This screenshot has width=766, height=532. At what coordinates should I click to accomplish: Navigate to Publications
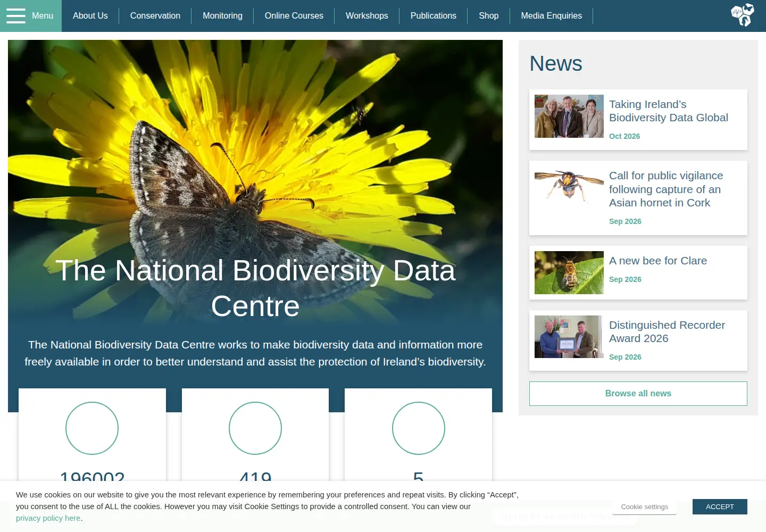pyautogui.click(x=434, y=16)
